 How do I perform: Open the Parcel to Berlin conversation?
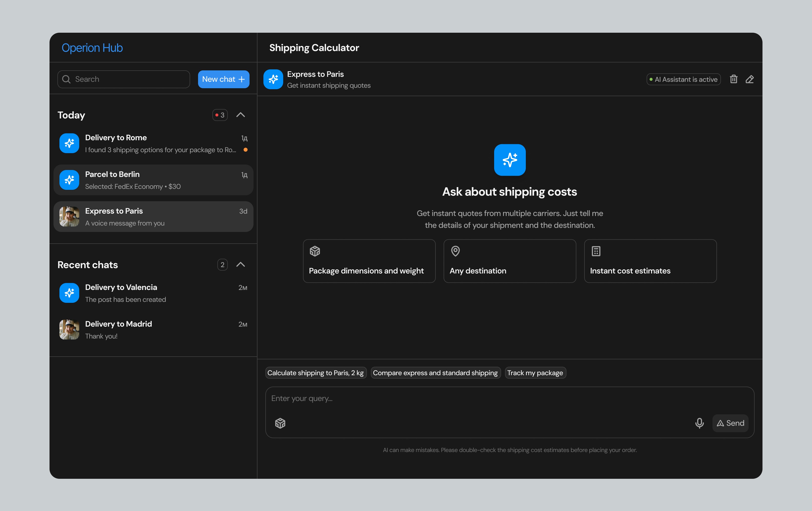153,180
